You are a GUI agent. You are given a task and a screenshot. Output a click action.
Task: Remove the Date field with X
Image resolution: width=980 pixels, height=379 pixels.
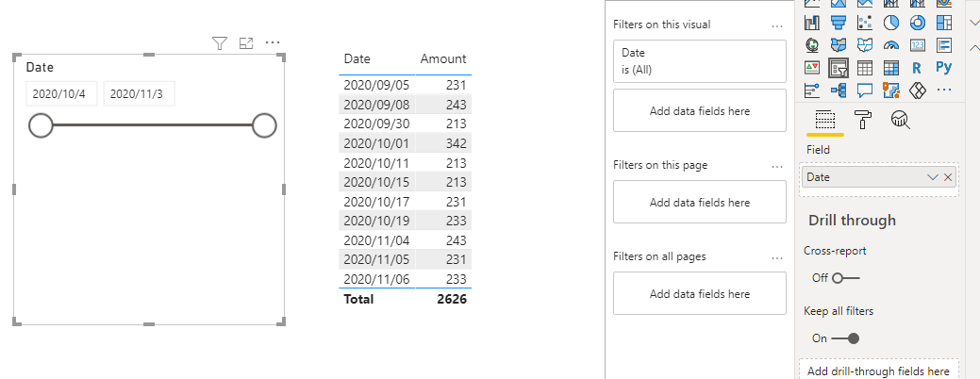click(948, 177)
